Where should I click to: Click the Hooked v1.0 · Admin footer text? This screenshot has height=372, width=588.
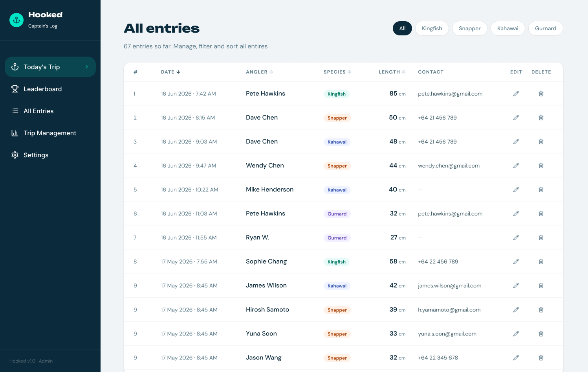31,361
